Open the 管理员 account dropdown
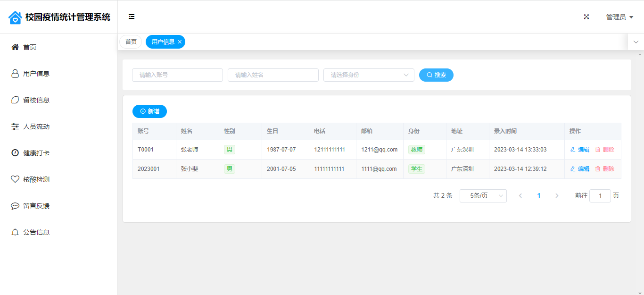This screenshot has width=644, height=295. 619,17
